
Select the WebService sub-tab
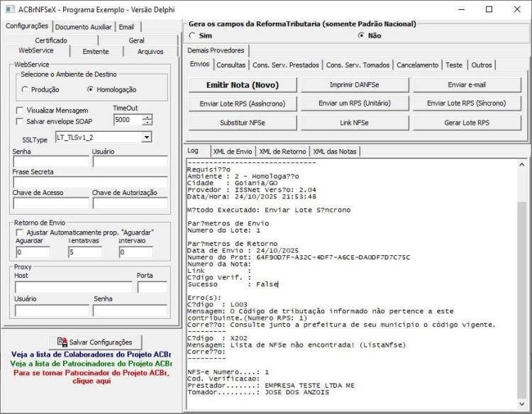pyautogui.click(x=36, y=50)
